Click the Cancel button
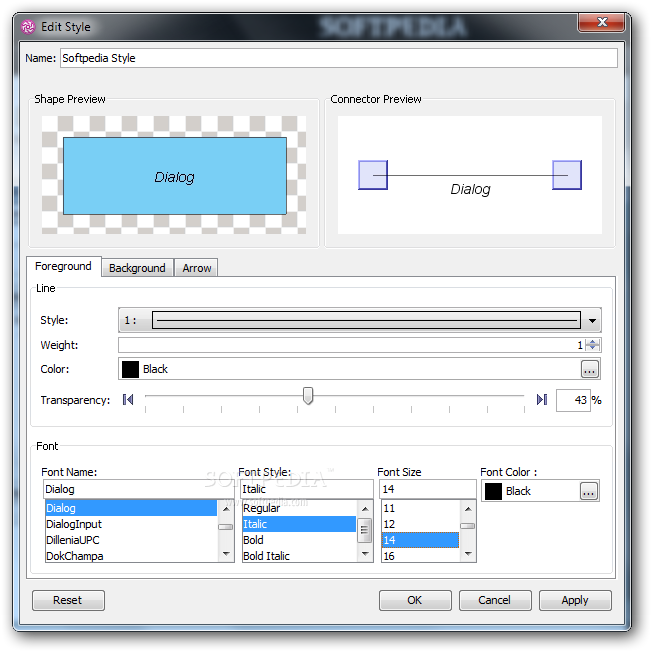The width and height of the screenshot is (652, 652). 494,600
